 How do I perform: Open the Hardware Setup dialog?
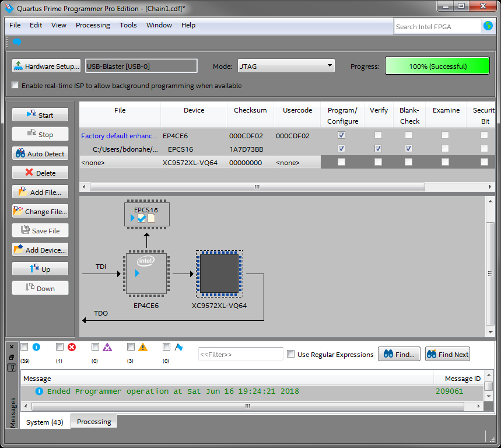tap(46, 66)
